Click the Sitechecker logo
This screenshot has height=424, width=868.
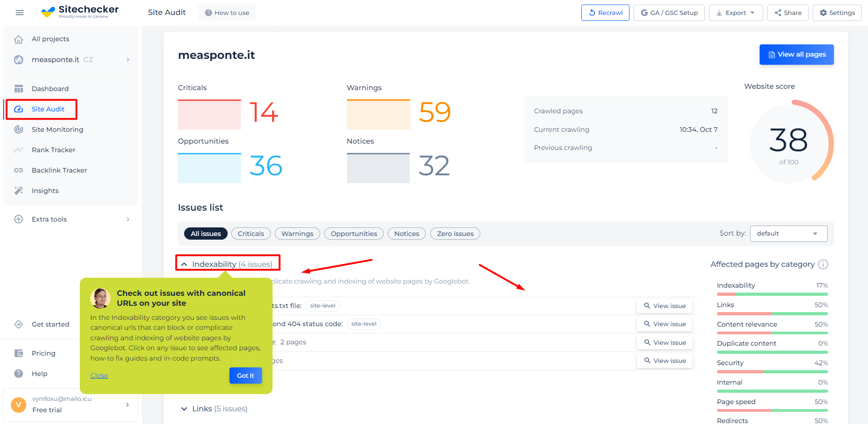(x=80, y=12)
